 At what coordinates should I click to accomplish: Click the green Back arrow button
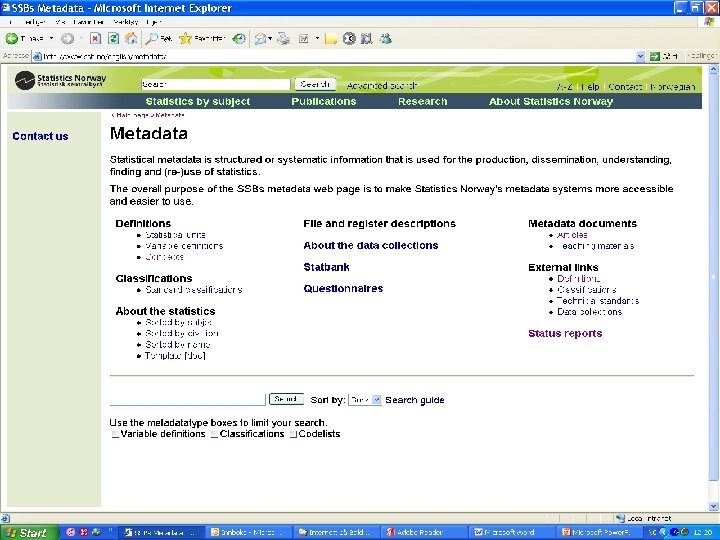(x=12, y=39)
